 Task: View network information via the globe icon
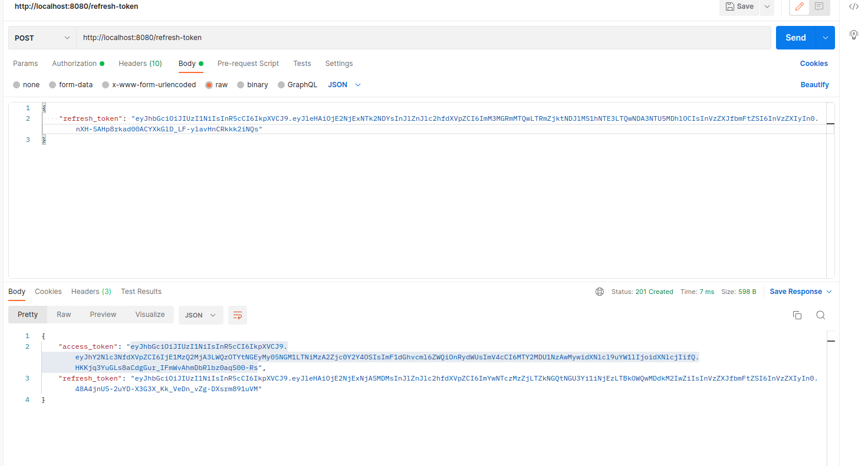pos(600,291)
